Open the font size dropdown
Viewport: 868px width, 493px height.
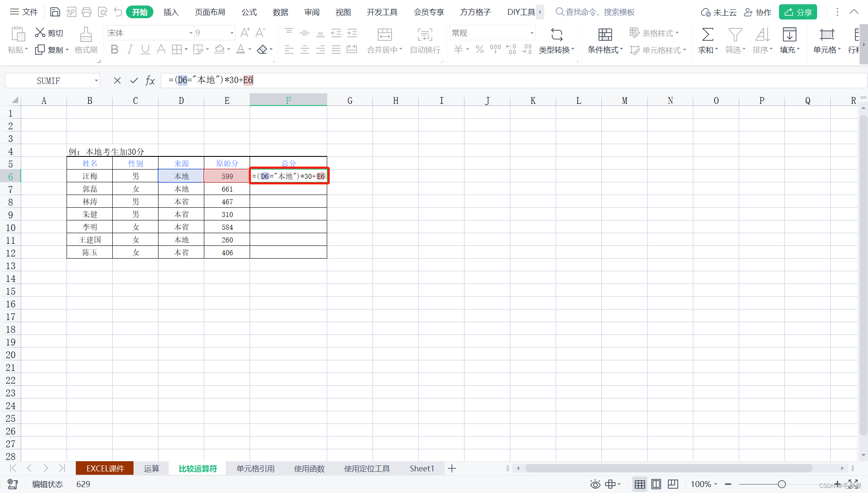tap(232, 33)
